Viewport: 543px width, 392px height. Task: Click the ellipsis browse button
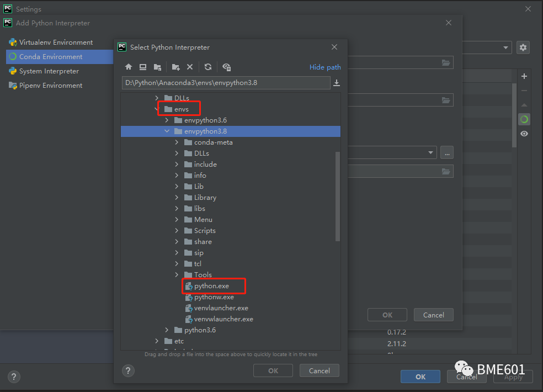click(447, 152)
